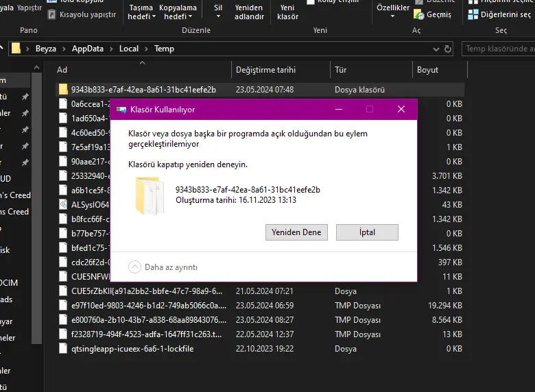Click İptal button in dialog
The image size is (535, 392).
(367, 232)
